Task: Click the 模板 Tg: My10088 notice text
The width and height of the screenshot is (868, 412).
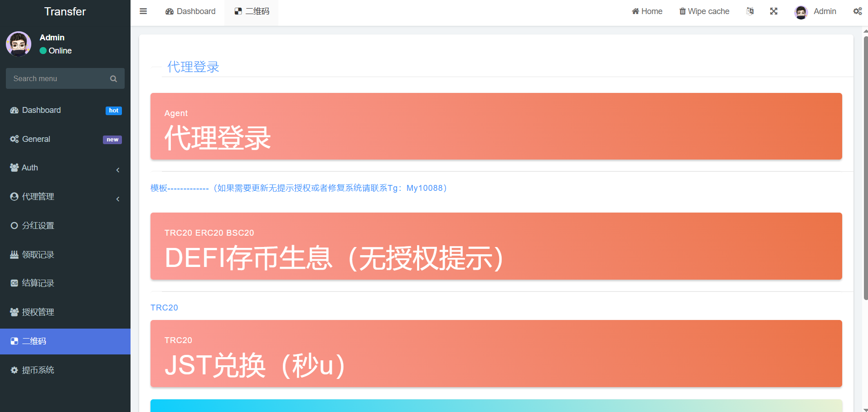Action: tap(299, 188)
